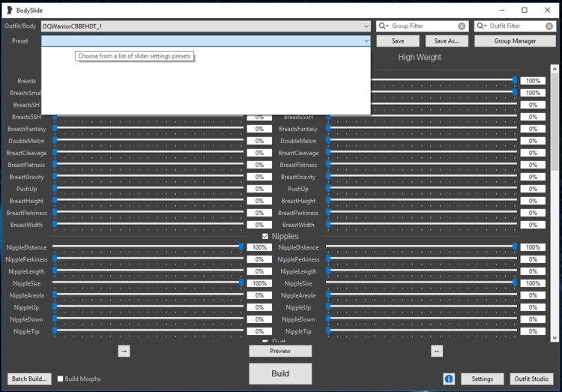The height and width of the screenshot is (392, 562).
Task: Click the low weight DoubleMelon slider
Action: 148,140
